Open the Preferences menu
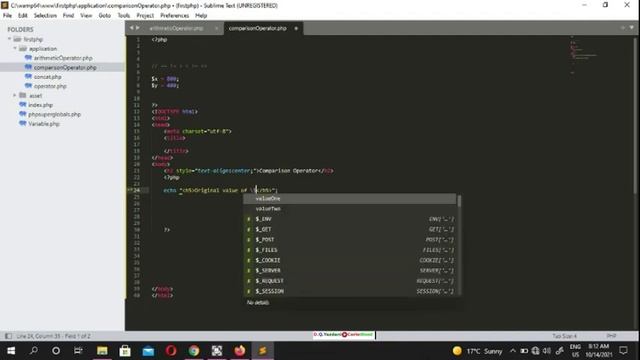Viewport: 640px width, 360px height. click(174, 16)
